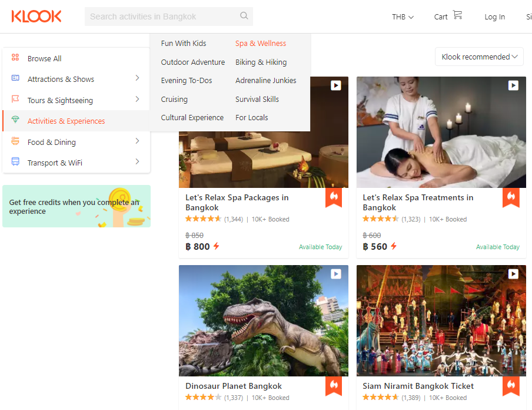Open the shopping cart icon
Image resolution: width=532 pixels, height=410 pixels.
click(x=457, y=15)
